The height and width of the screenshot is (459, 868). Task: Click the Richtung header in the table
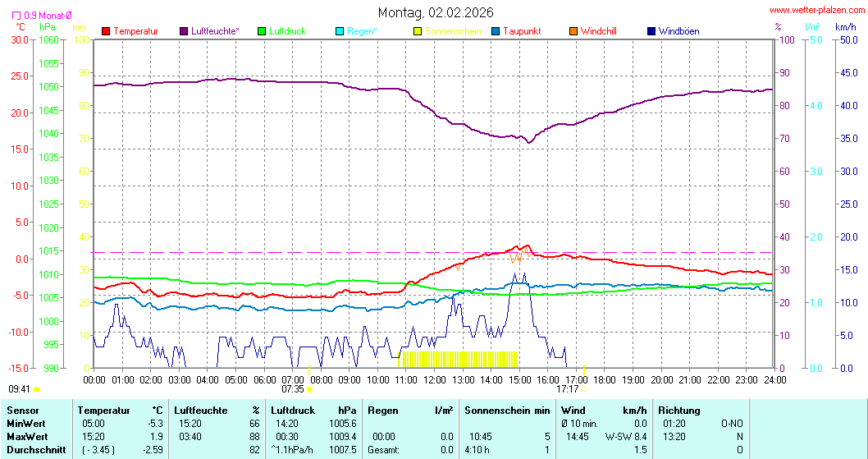coord(678,410)
